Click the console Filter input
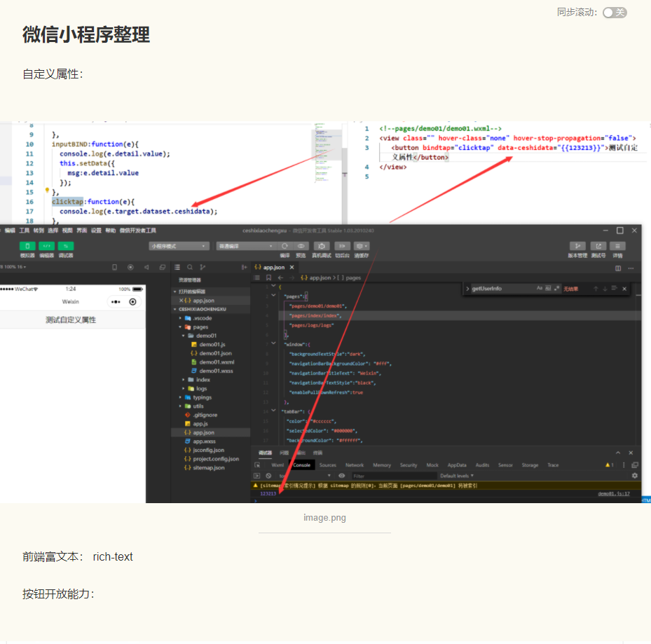 [x=394, y=476]
